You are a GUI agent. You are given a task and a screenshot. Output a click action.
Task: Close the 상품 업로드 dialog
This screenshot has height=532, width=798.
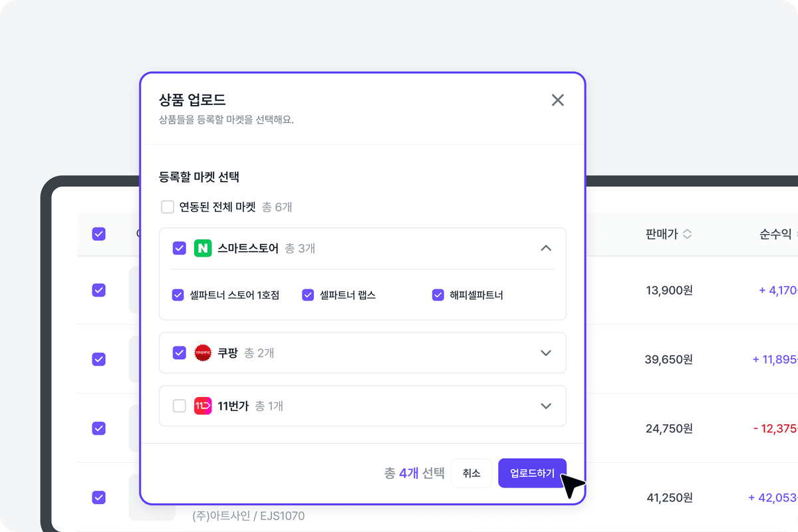[x=558, y=100]
